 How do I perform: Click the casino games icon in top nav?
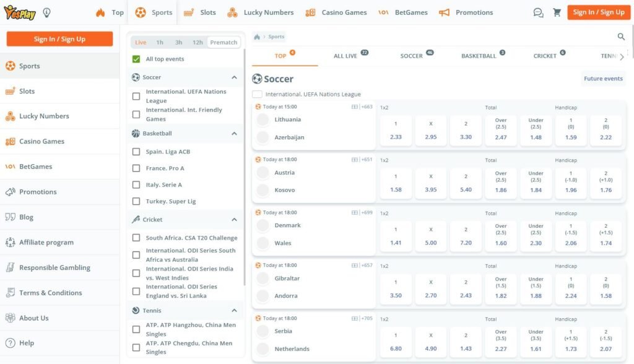pyautogui.click(x=310, y=12)
